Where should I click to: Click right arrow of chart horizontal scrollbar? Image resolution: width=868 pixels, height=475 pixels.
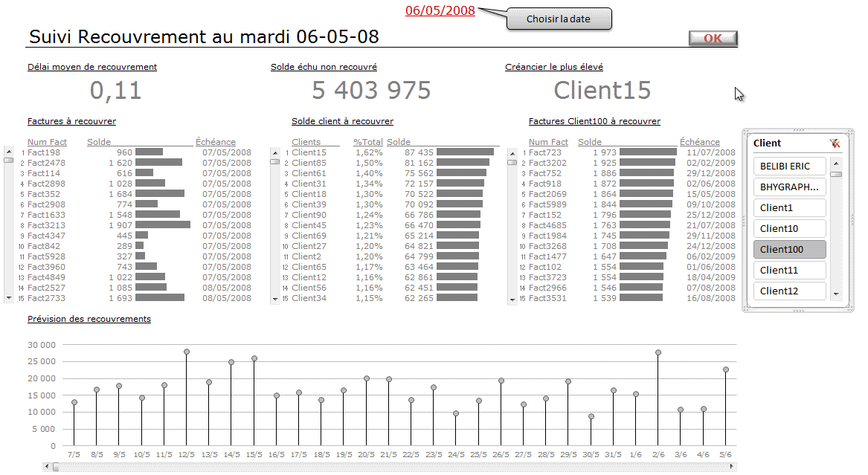click(733, 468)
